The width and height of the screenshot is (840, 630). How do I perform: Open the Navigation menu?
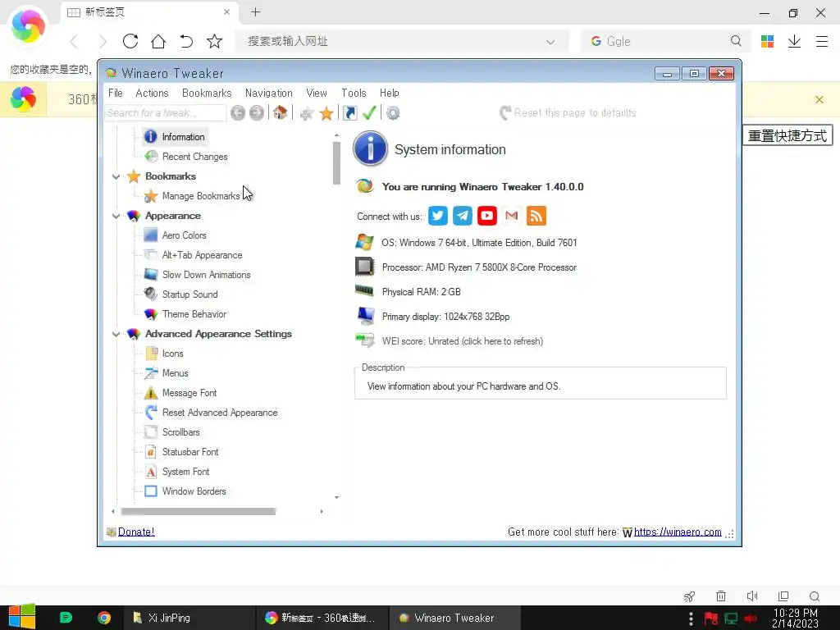point(269,93)
